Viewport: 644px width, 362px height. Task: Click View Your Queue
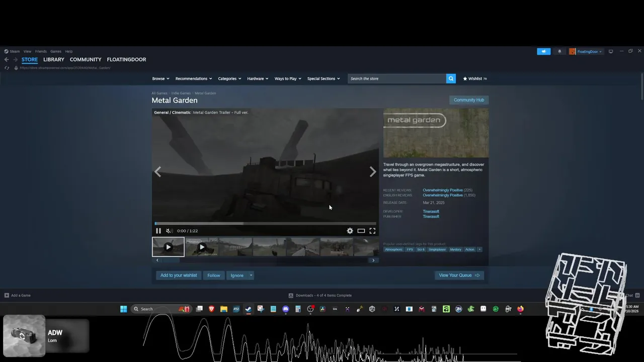tap(459, 275)
